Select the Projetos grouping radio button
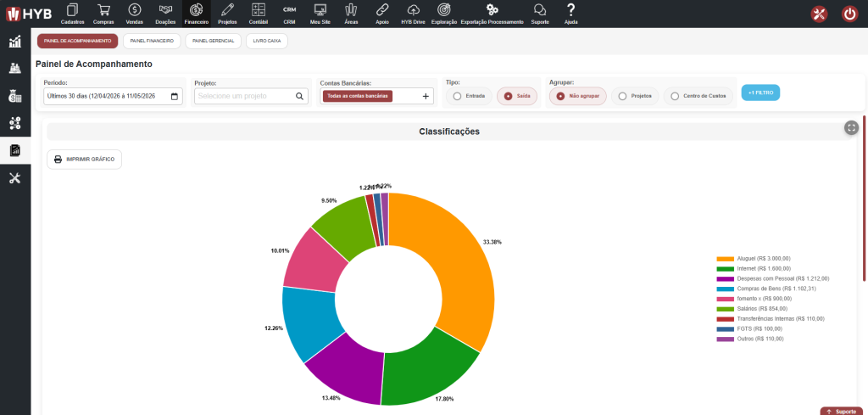The height and width of the screenshot is (415, 868). point(635,96)
